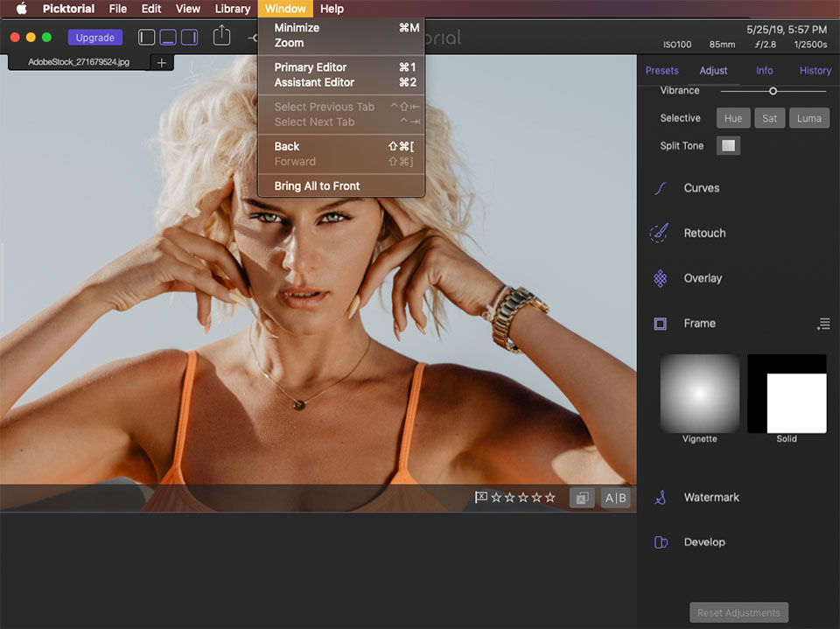Click the Vibrance slider handle
This screenshot has height=629, width=840.
pyautogui.click(x=773, y=91)
